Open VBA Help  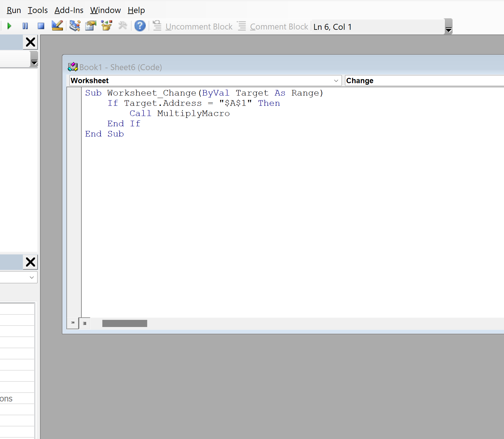140,26
